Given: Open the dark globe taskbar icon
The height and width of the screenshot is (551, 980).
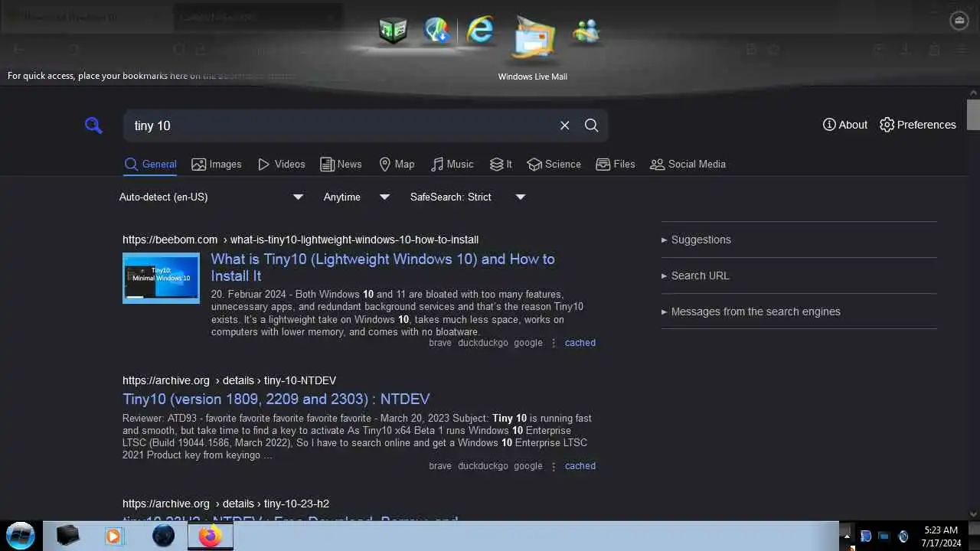Looking at the screenshot, I should (x=163, y=536).
